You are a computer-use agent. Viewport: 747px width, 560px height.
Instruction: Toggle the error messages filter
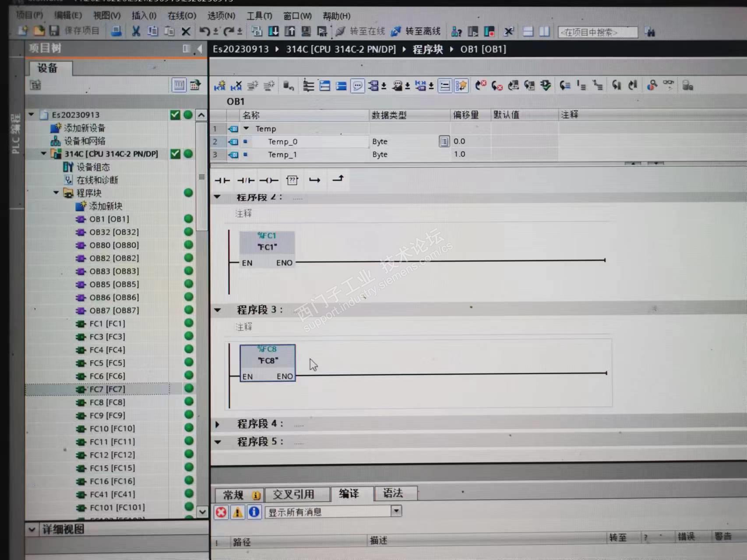(x=221, y=512)
